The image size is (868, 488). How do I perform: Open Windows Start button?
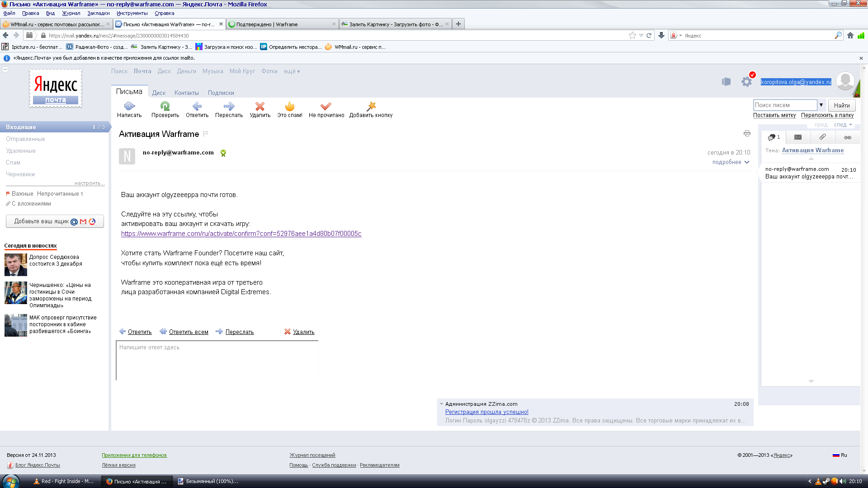pyautogui.click(x=10, y=481)
